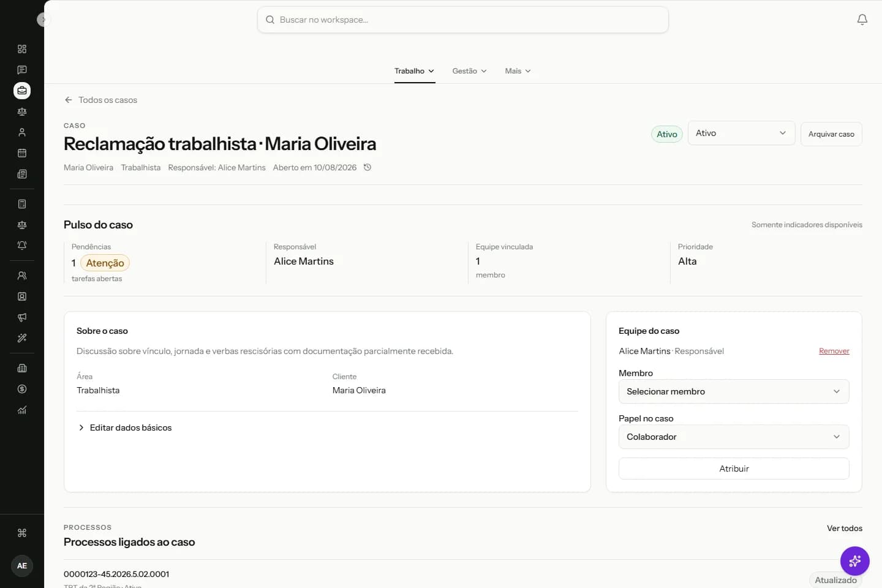The height and width of the screenshot is (588, 882).
Task: Open the dollar coin finance icon
Action: pos(22,389)
